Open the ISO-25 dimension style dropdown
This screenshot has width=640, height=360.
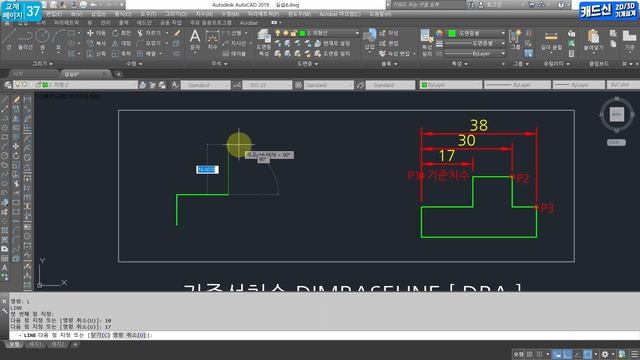pos(267,85)
